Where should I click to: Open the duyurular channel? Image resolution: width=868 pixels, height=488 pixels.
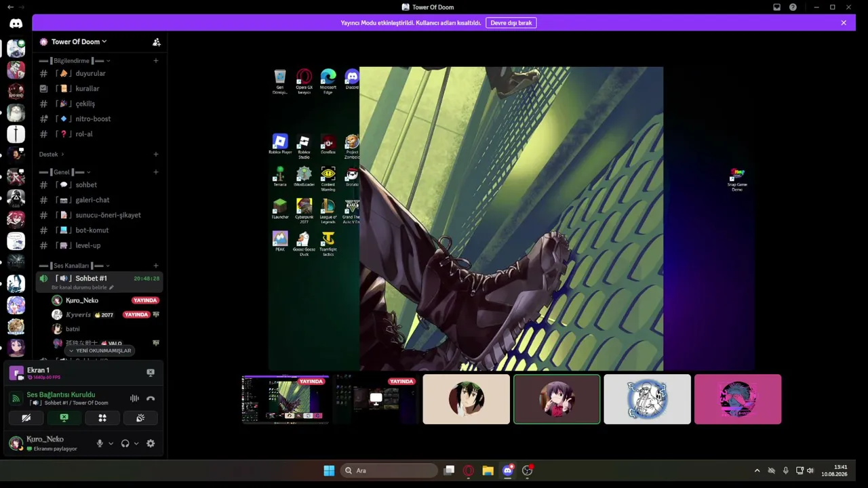[x=100, y=73]
